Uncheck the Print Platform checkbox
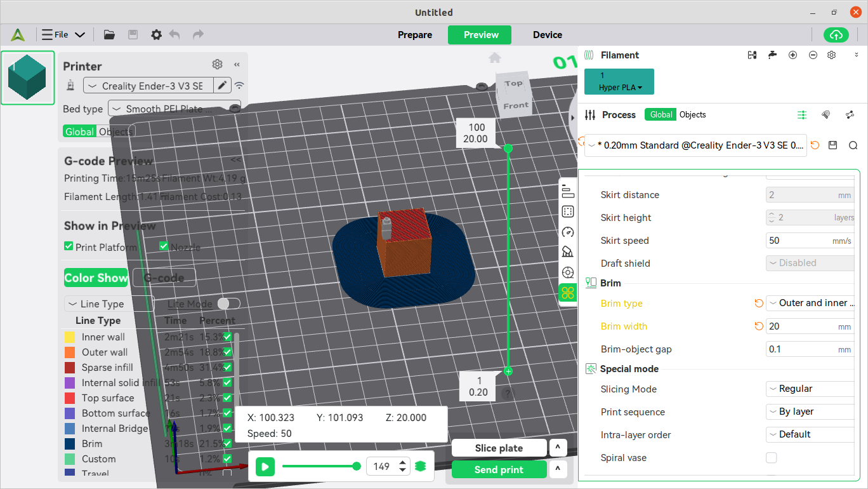868x489 pixels. pyautogui.click(x=69, y=246)
